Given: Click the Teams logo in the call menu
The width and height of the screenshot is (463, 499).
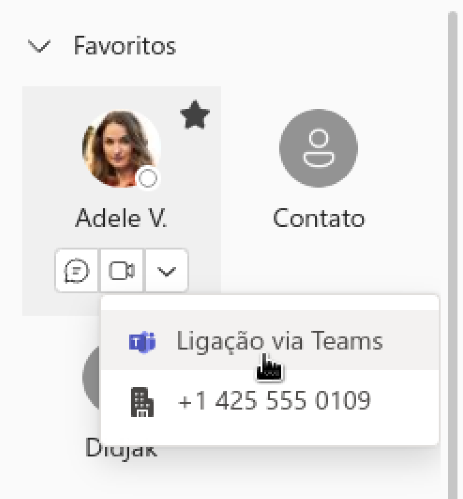Looking at the screenshot, I should click(142, 342).
